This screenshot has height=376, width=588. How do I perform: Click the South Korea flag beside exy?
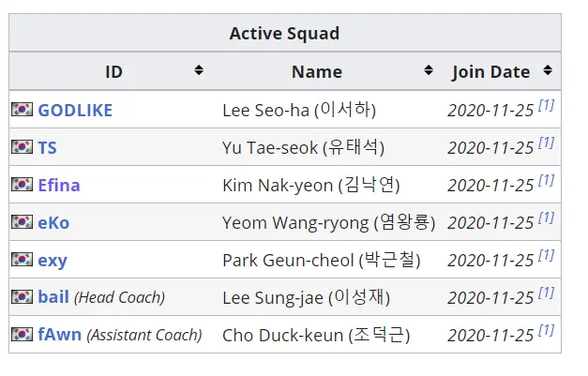22,260
